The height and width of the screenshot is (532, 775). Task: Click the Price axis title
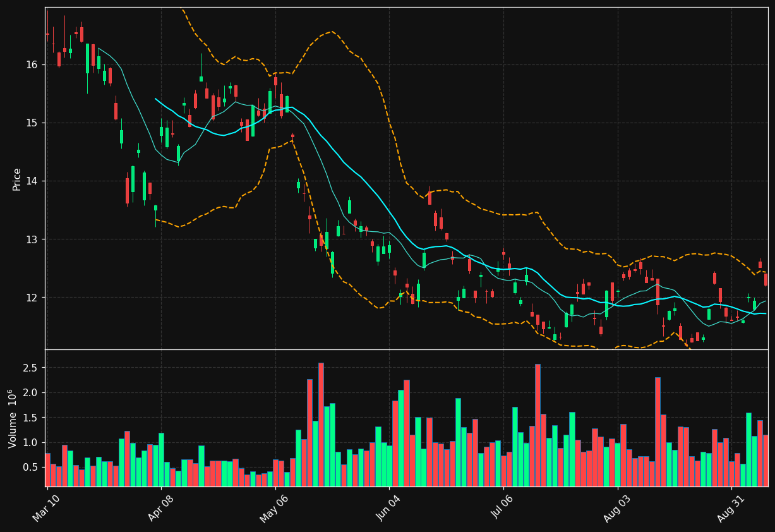click(17, 179)
